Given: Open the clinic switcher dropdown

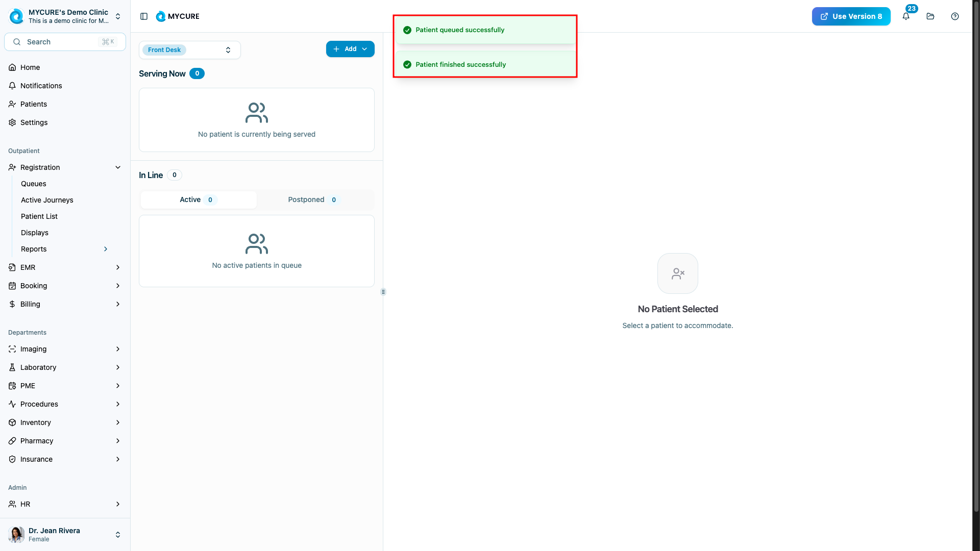Looking at the screenshot, I should [118, 16].
